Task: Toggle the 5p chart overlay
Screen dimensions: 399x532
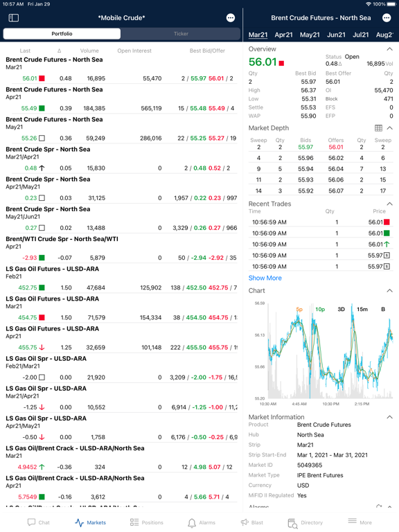Action: click(x=299, y=309)
